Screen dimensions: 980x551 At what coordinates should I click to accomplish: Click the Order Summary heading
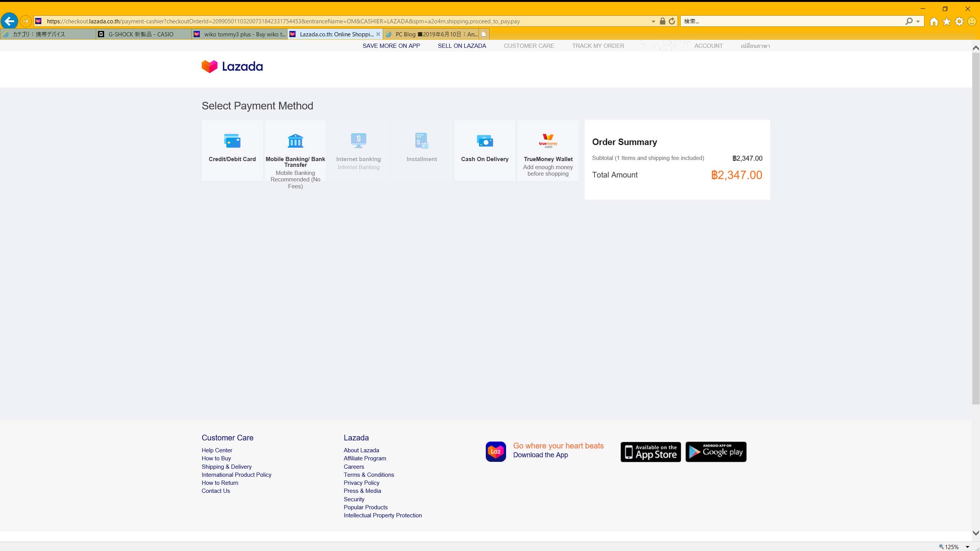[x=624, y=142]
